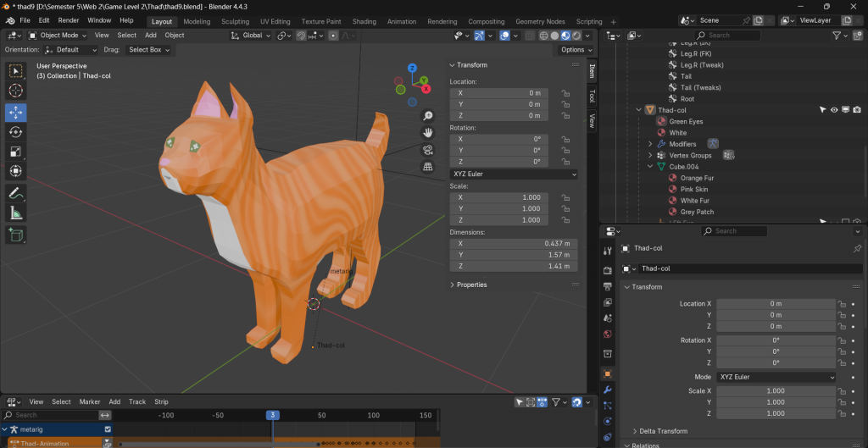Expand the Delta Transform panel

(663, 431)
